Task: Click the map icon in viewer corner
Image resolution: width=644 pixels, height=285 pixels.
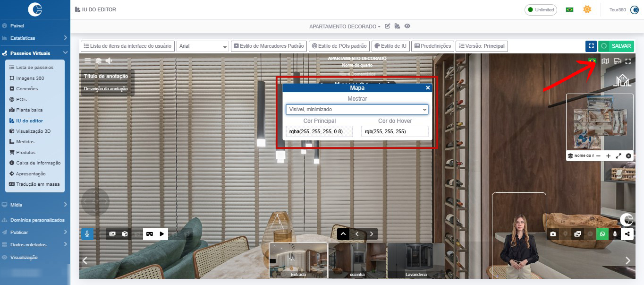Action: pyautogui.click(x=605, y=61)
